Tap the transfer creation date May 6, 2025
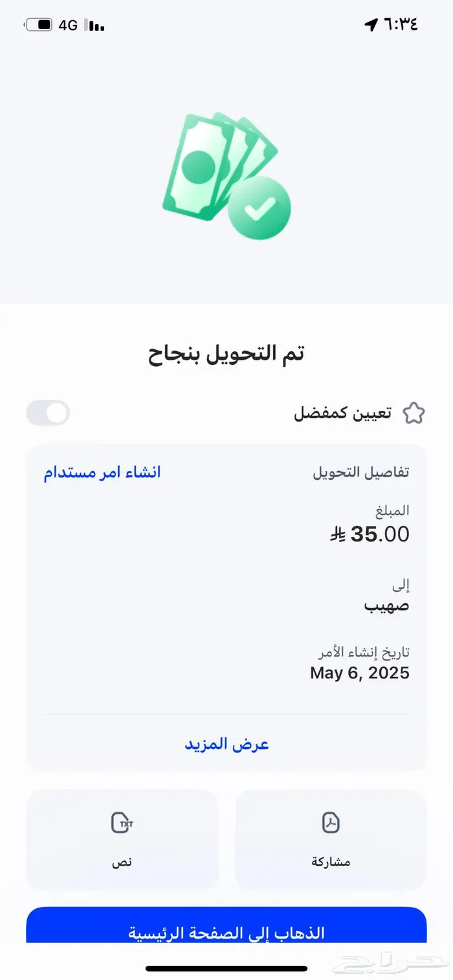Screen dimensions: 453x980 click(360, 673)
